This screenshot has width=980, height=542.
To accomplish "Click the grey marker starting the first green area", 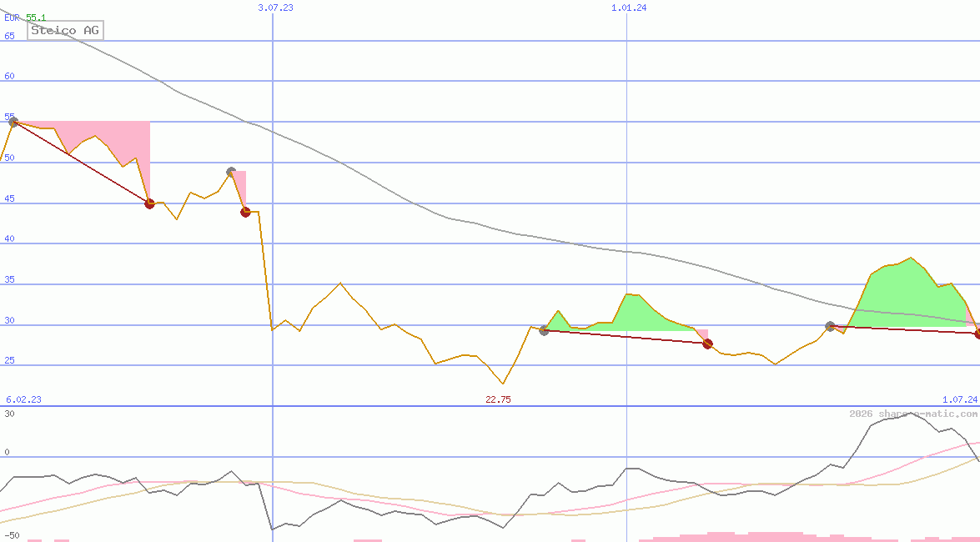I will 545,331.
